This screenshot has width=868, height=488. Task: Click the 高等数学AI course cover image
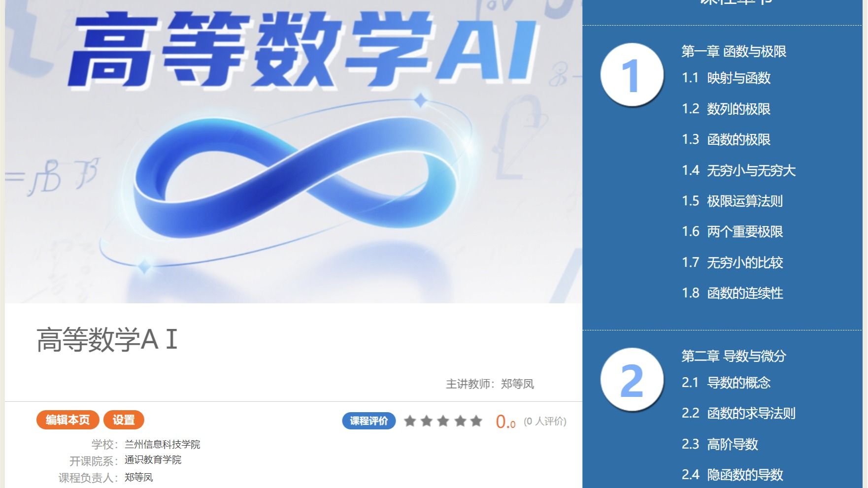(294, 151)
